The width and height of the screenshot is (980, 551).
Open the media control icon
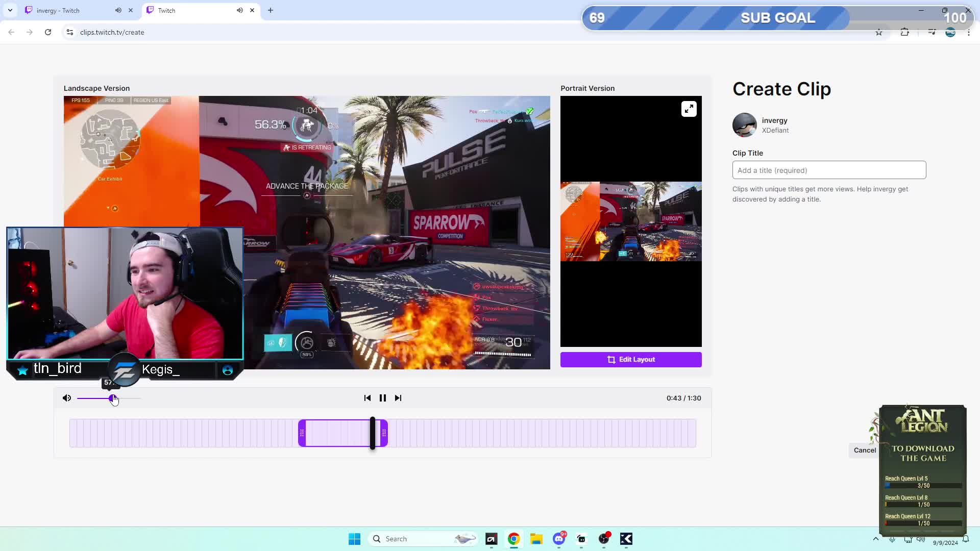[932, 32]
